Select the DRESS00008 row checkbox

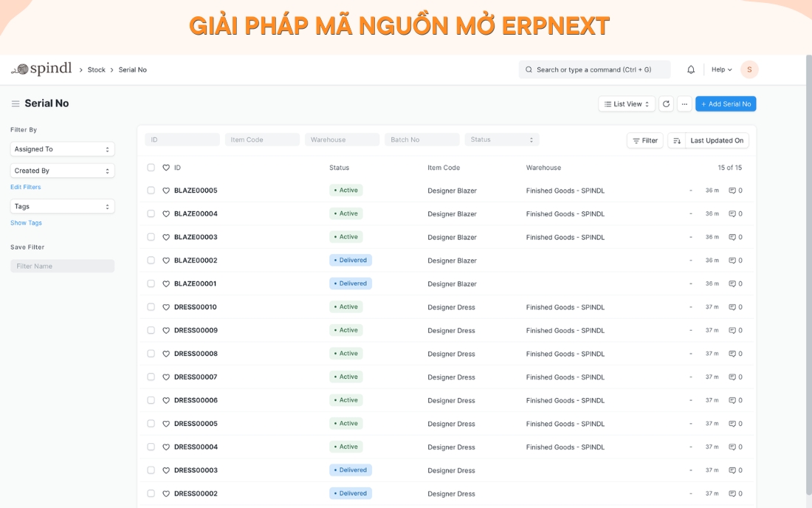[151, 353]
